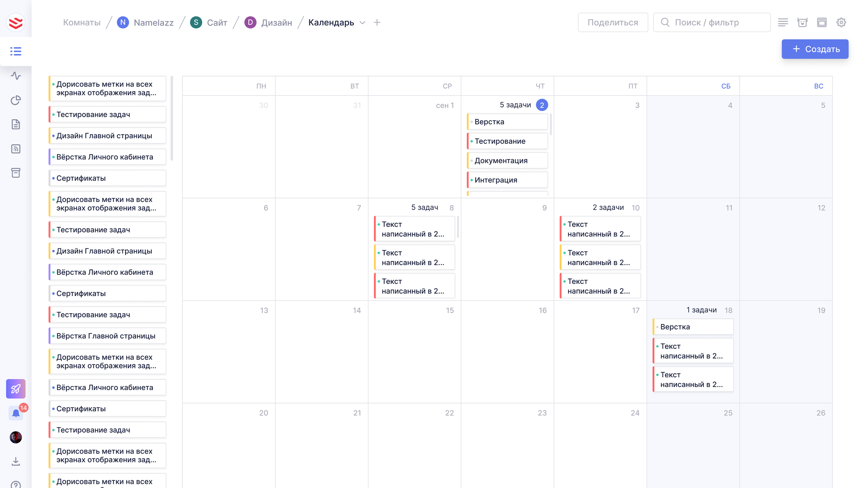Click the rocket icon in sidebar
Screen dimensions: 868x488
pyautogui.click(x=16, y=389)
